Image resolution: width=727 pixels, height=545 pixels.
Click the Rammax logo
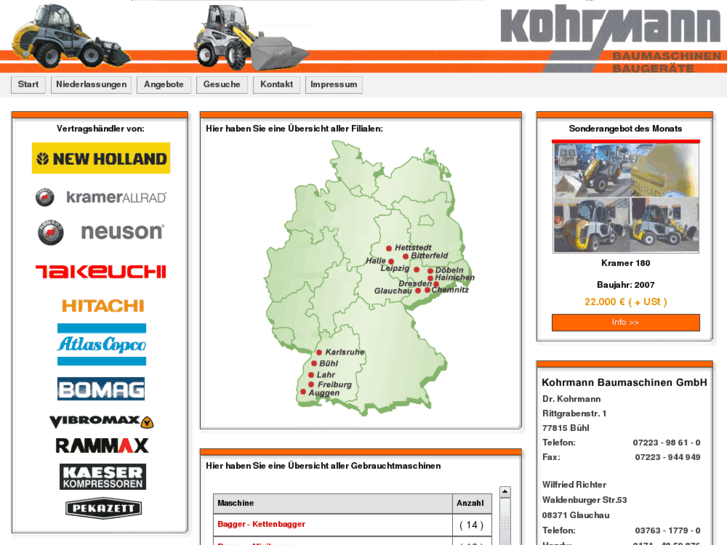102,446
